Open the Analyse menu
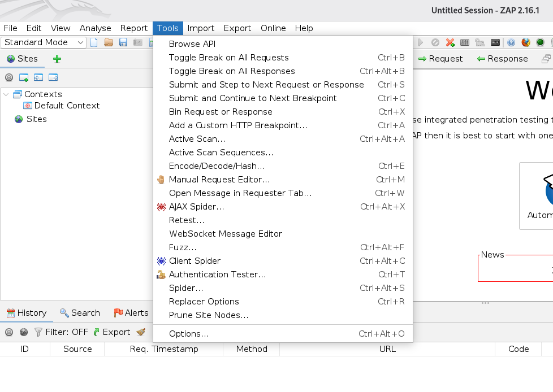The width and height of the screenshot is (553, 392). pyautogui.click(x=95, y=28)
